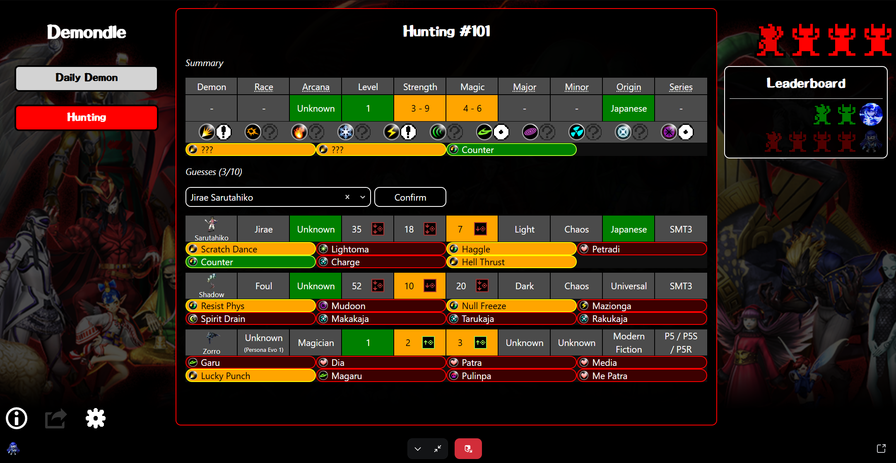Image resolution: width=896 pixels, height=463 pixels.
Task: Click the green swirl Wind element icon
Action: point(438,132)
